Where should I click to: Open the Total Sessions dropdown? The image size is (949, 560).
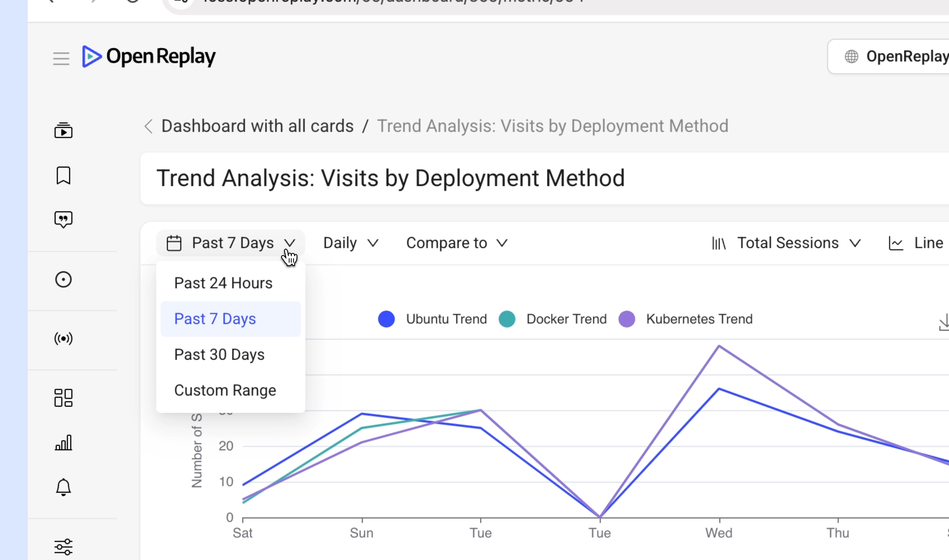tap(787, 243)
